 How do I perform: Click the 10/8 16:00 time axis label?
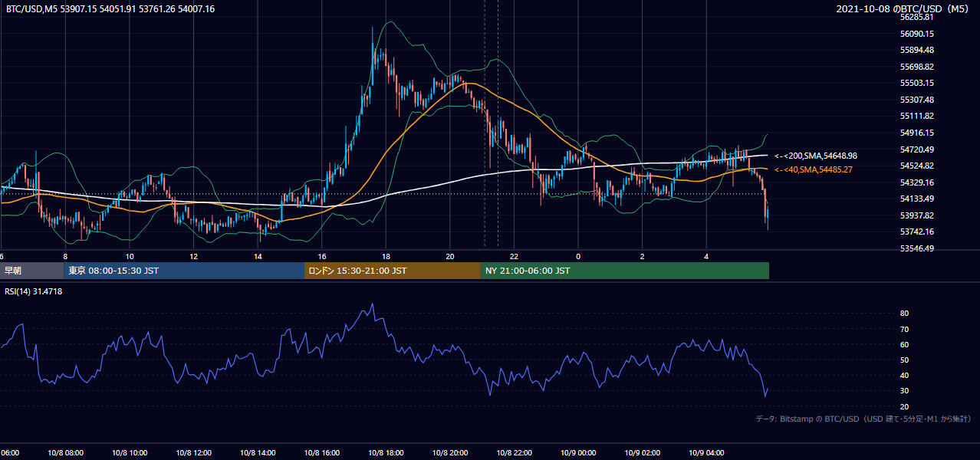(x=322, y=452)
